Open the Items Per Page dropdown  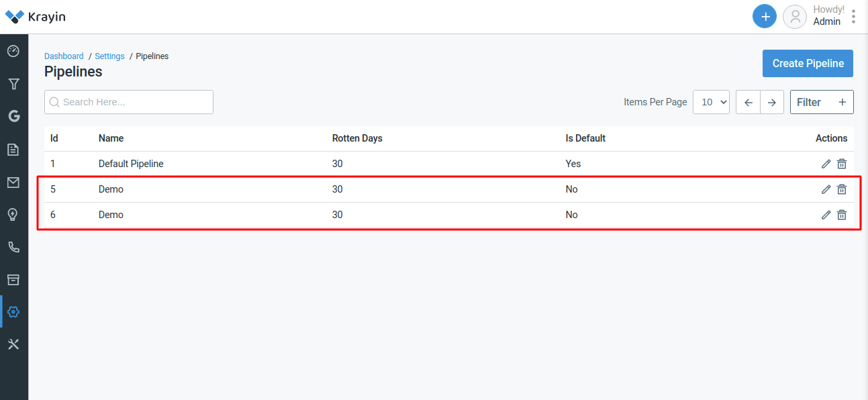pyautogui.click(x=711, y=101)
